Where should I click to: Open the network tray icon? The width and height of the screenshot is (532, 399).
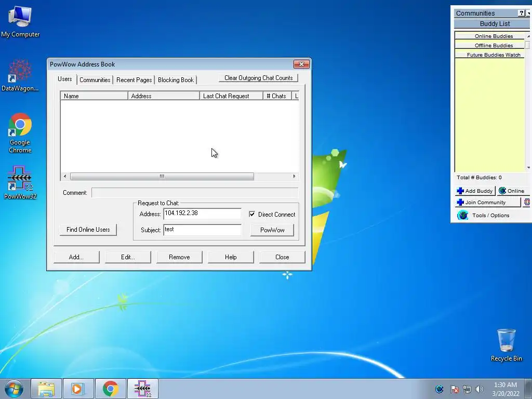pyautogui.click(x=467, y=389)
